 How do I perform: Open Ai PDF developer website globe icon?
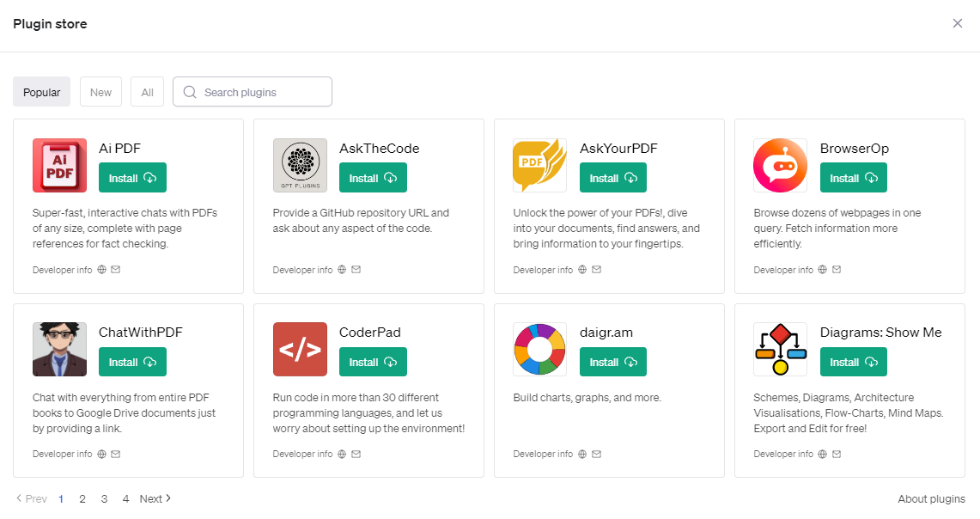click(101, 270)
